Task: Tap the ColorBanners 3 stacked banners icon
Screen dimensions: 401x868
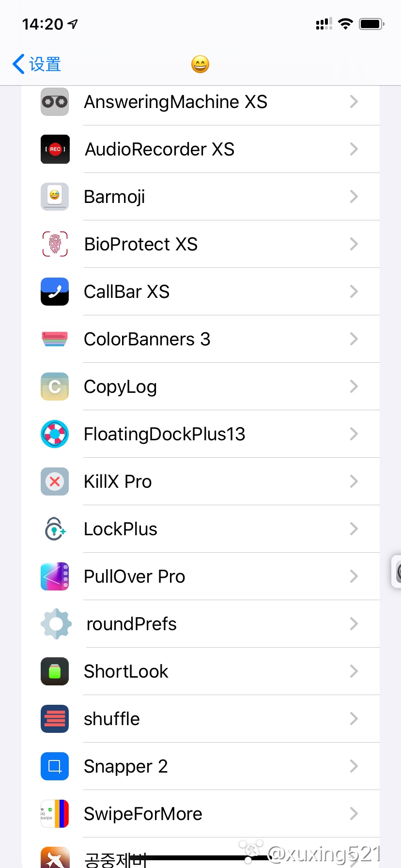Action: tap(55, 339)
